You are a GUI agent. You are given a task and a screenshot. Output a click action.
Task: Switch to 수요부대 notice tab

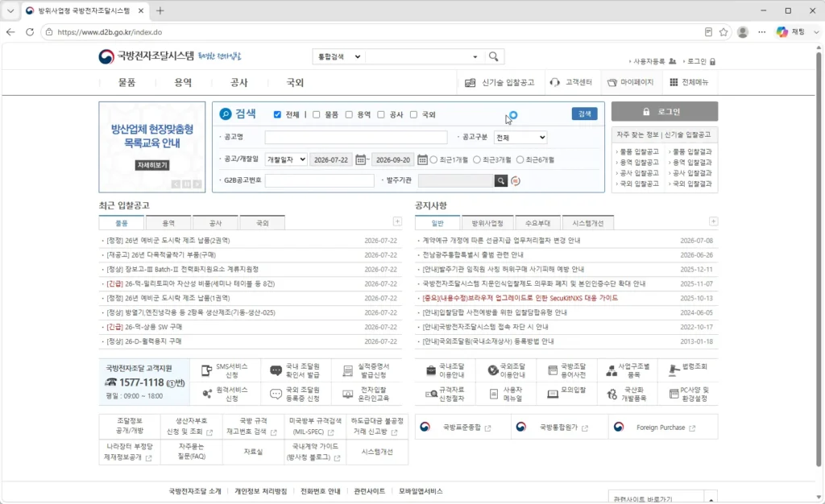coord(537,223)
